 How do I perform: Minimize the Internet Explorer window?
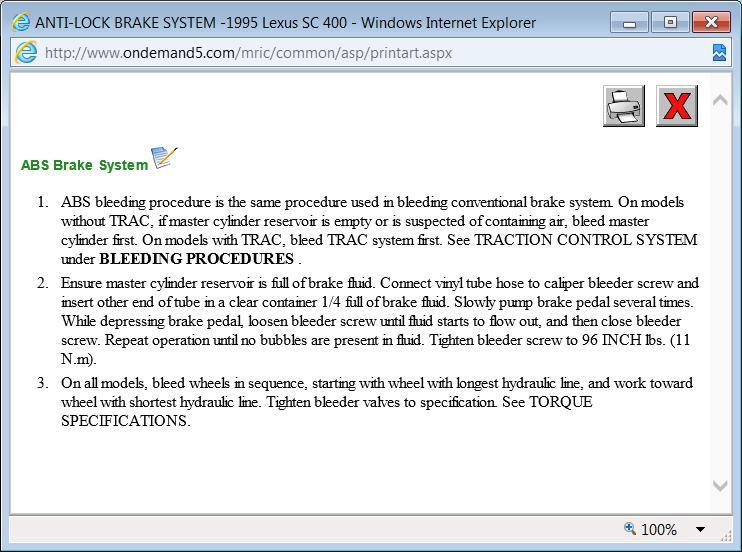[x=629, y=22]
